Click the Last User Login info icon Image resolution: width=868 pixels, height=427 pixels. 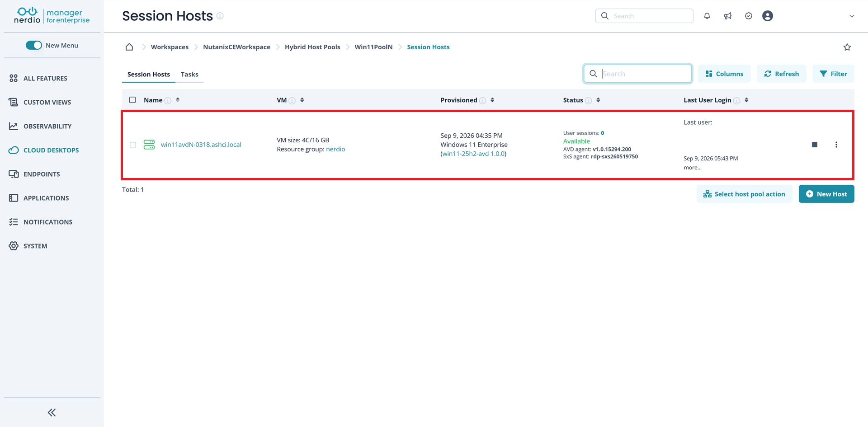click(736, 100)
